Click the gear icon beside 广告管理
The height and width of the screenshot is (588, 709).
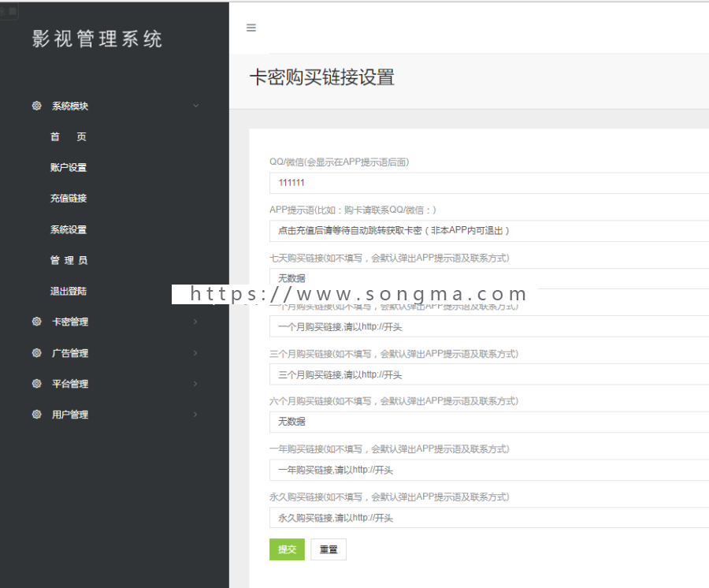(36, 353)
